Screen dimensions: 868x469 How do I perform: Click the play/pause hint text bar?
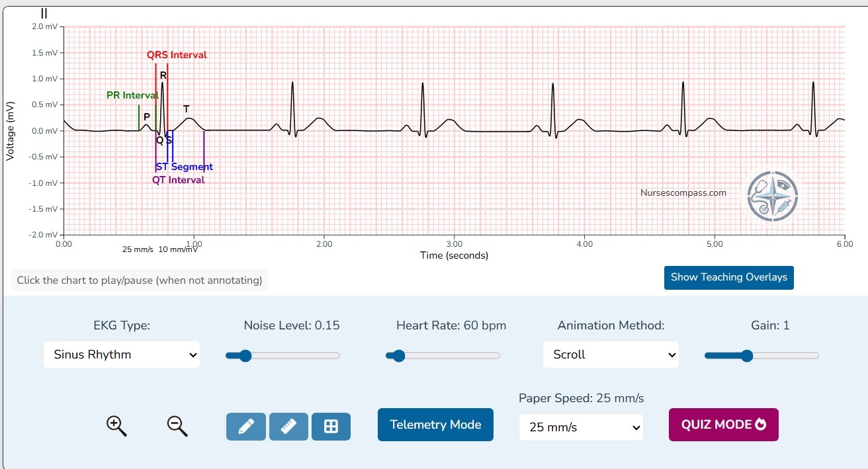click(140, 280)
